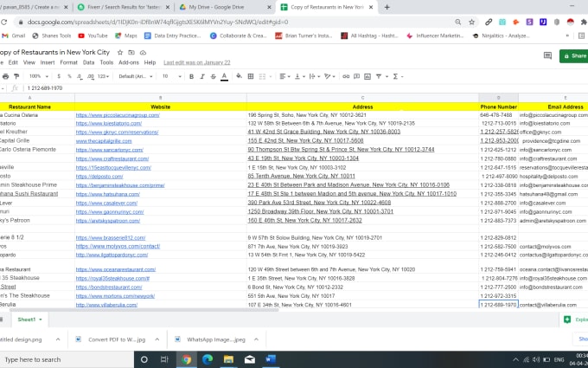Open the Help menu
The height and width of the screenshot is (368, 588).
(x=150, y=62)
